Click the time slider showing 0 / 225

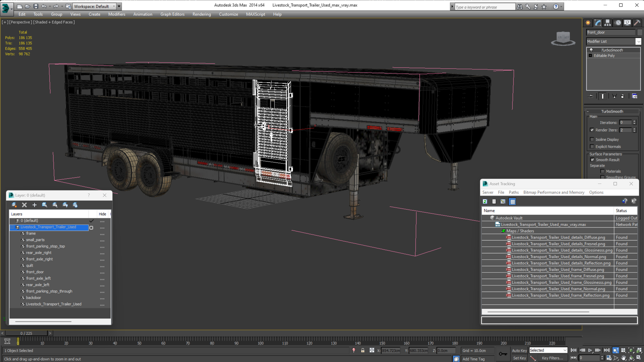tap(26, 333)
